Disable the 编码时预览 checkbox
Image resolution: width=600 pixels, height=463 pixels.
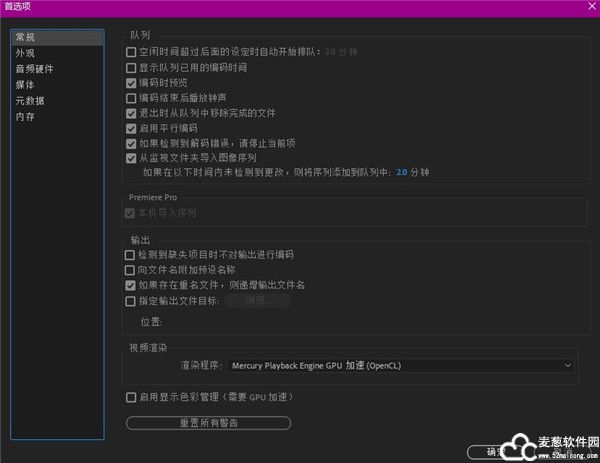click(x=131, y=83)
